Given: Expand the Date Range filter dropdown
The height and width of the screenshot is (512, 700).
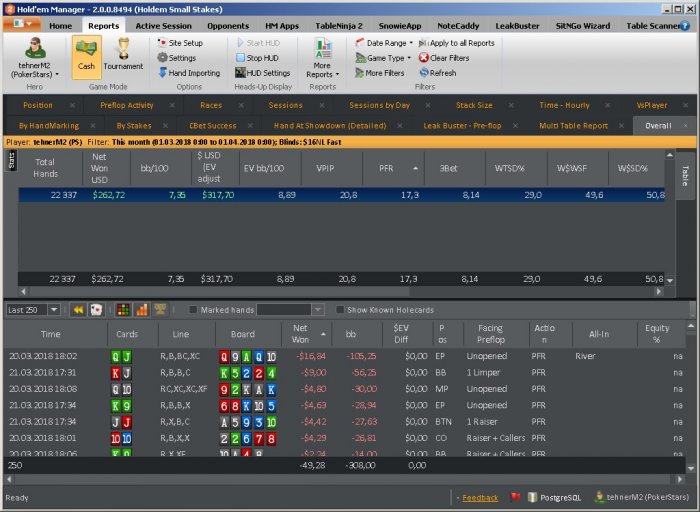Looking at the screenshot, I should coord(386,43).
